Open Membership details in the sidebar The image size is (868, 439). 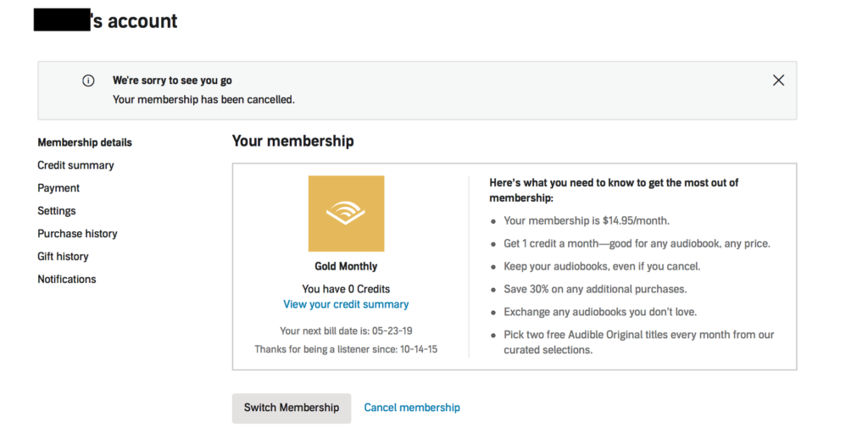point(85,142)
